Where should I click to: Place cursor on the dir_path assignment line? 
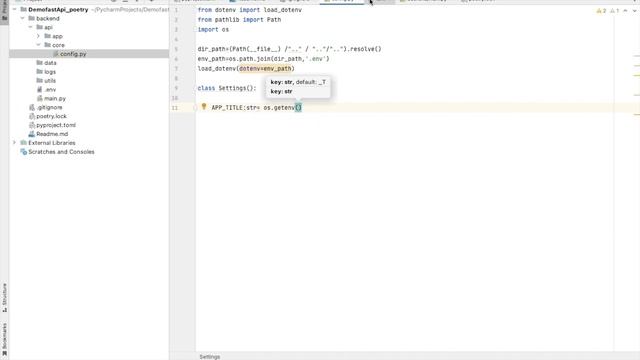[x=289, y=49]
